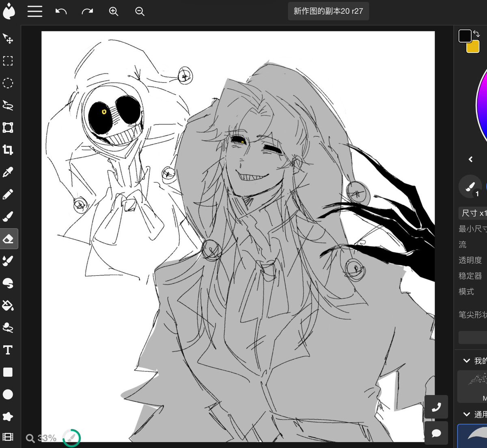
Task: Select the Crop tool
Action: (8, 150)
